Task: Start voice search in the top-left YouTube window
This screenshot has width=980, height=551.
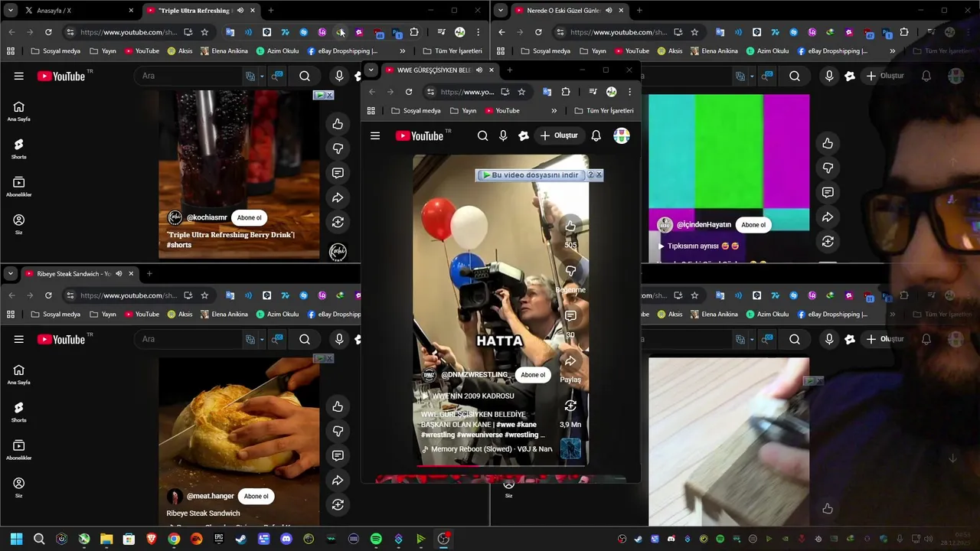Action: tap(339, 76)
